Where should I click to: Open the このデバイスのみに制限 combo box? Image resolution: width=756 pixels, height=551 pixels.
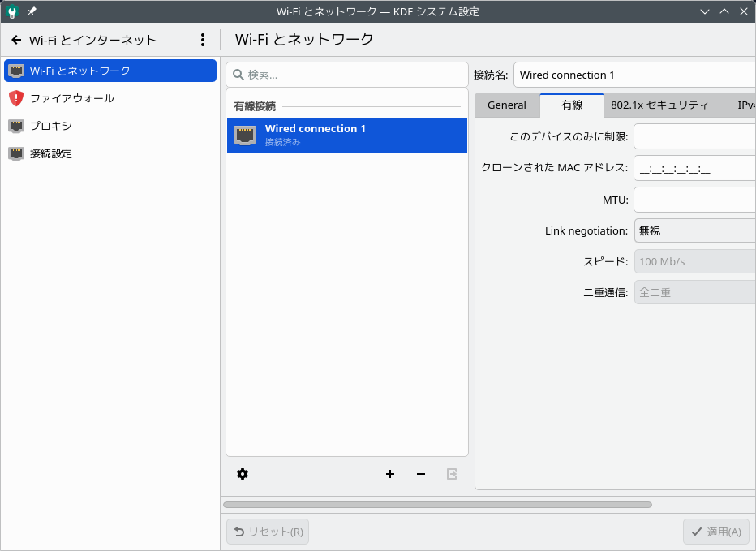pyautogui.click(x=695, y=136)
